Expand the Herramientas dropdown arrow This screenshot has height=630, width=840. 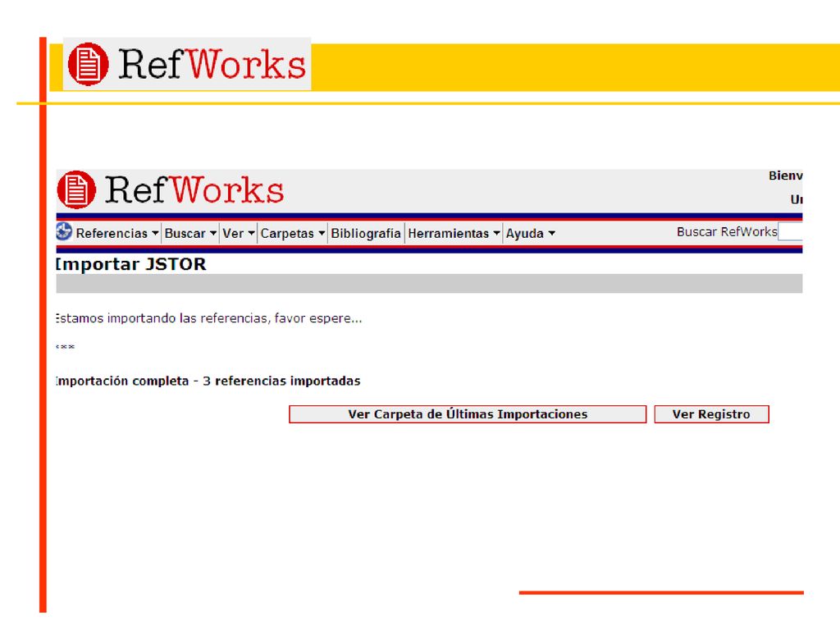[496, 233]
